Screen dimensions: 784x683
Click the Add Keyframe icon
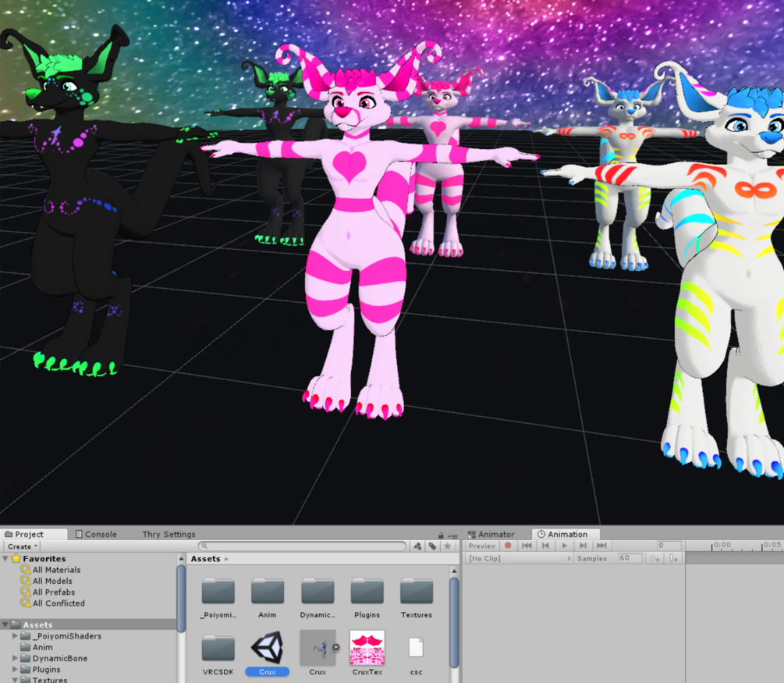point(654,558)
